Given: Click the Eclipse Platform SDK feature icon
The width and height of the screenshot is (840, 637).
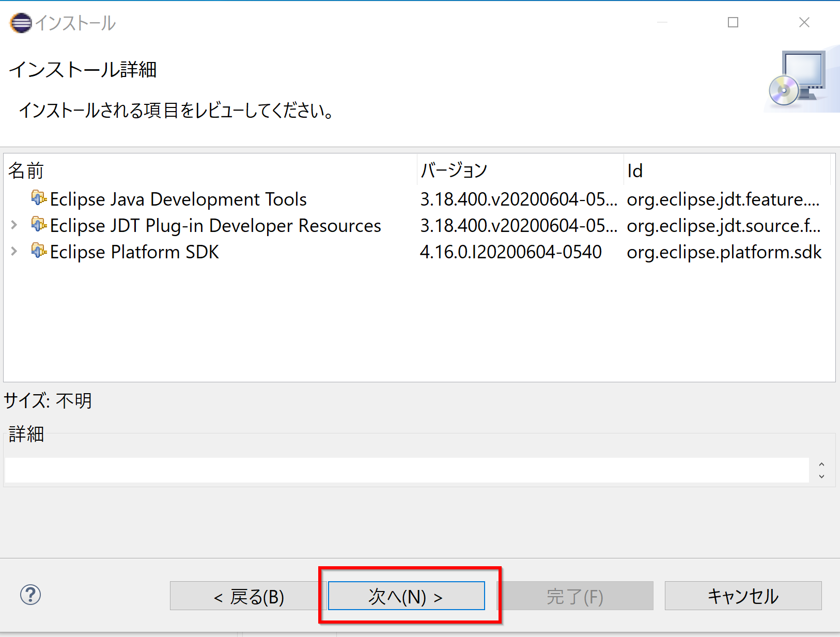Looking at the screenshot, I should click(x=39, y=251).
